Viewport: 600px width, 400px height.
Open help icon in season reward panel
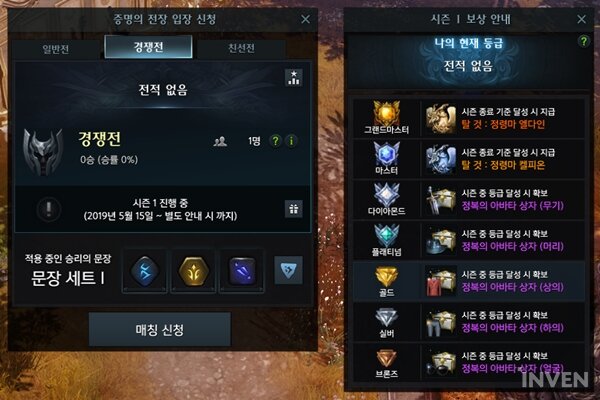point(584,41)
